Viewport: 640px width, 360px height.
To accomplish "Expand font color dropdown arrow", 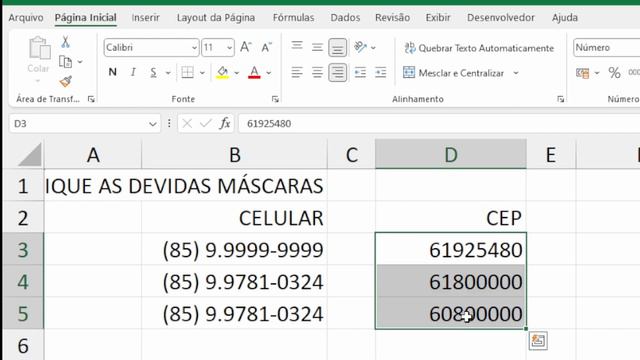I will coord(269,73).
